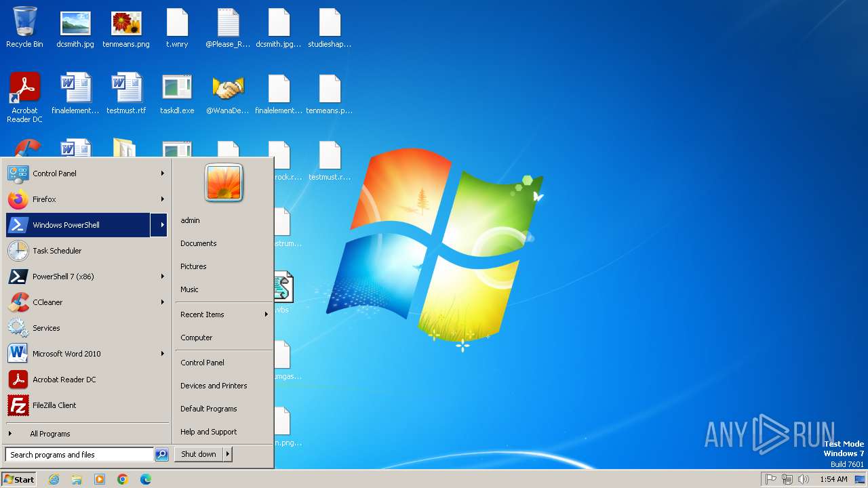Click the network tray icon
868x488 pixels.
coord(787,479)
